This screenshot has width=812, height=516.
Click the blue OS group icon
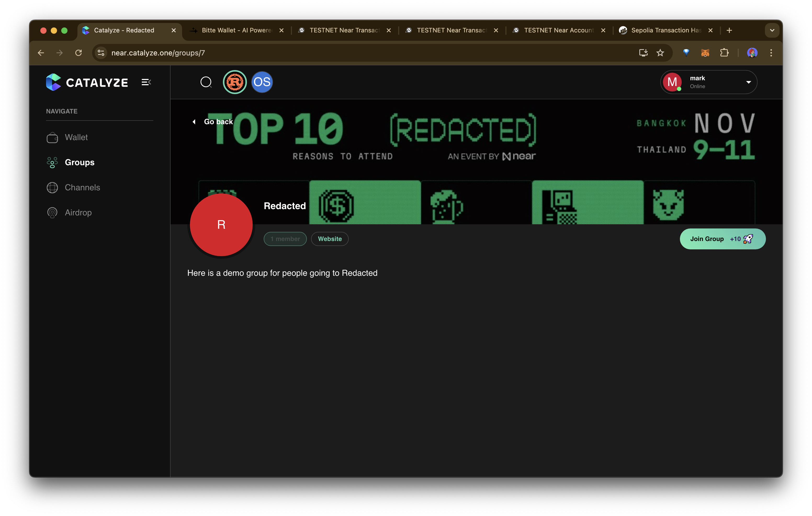coord(262,82)
